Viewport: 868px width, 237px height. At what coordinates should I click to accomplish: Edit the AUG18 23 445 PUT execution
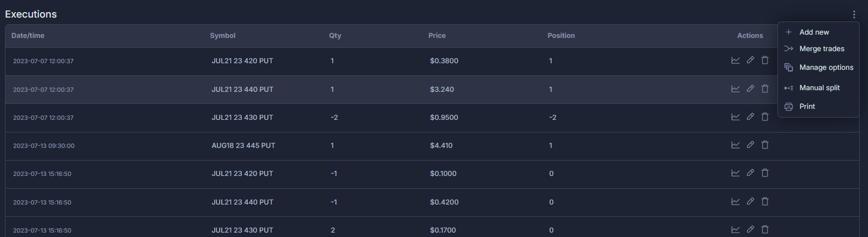pos(750,145)
